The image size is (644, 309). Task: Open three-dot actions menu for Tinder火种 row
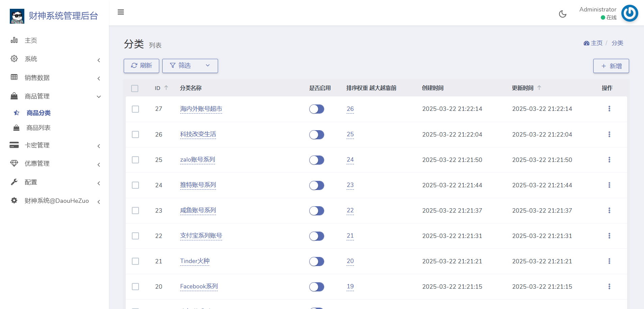click(x=609, y=261)
